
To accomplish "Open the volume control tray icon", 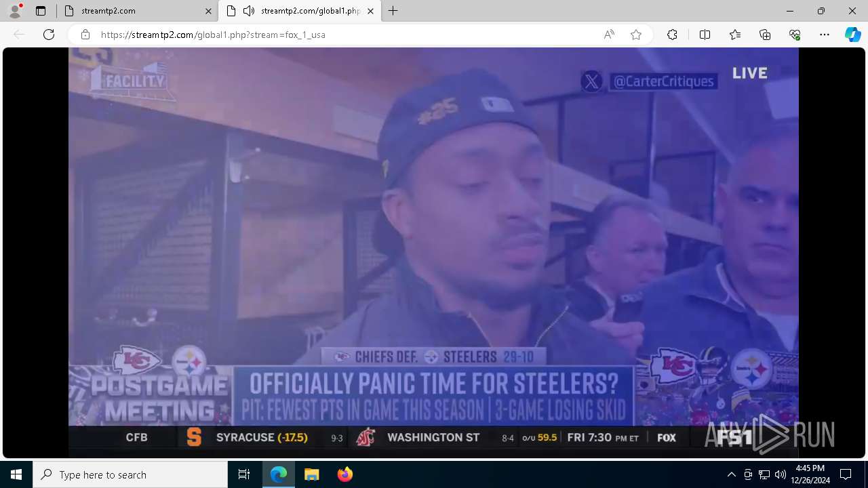I will pyautogui.click(x=781, y=474).
